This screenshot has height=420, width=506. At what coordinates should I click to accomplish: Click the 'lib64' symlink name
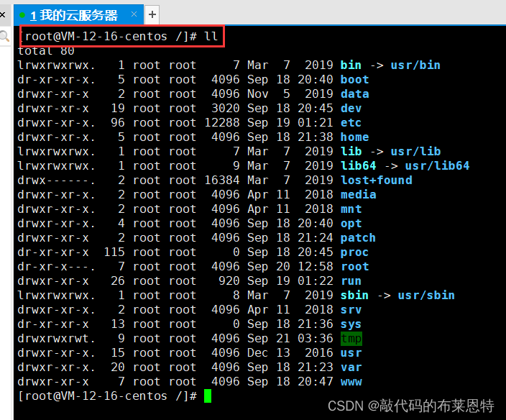(358, 166)
